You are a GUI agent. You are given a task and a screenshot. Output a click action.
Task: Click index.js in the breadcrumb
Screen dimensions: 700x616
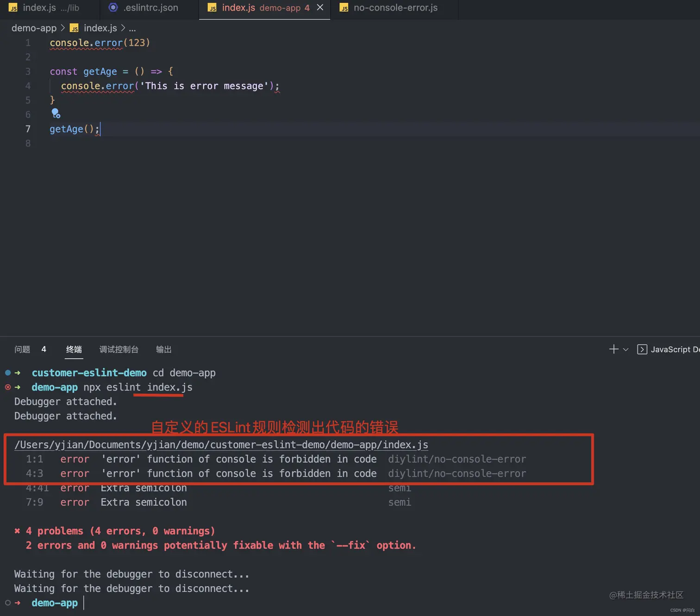pyautogui.click(x=100, y=28)
